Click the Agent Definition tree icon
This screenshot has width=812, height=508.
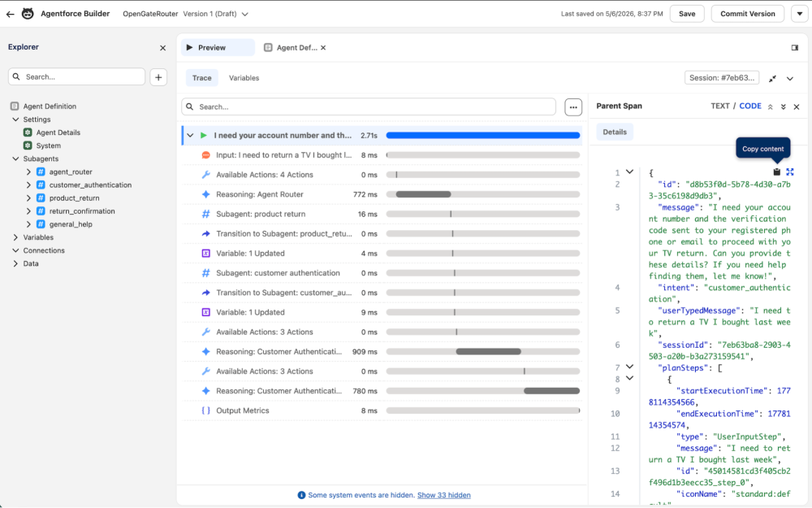[x=15, y=106]
